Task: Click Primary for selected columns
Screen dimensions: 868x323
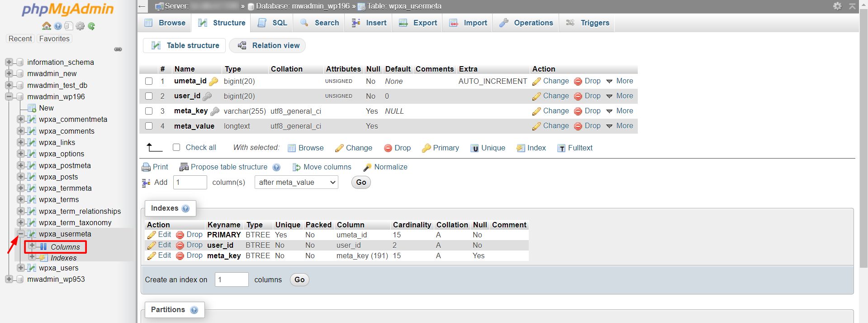Action: [x=440, y=148]
